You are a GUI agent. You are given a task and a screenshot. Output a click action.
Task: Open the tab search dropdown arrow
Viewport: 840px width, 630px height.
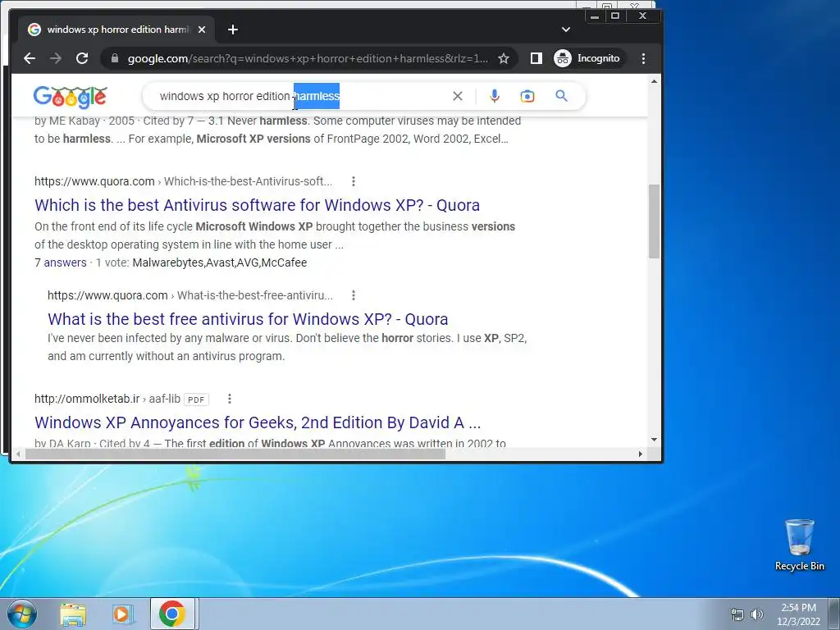566,30
